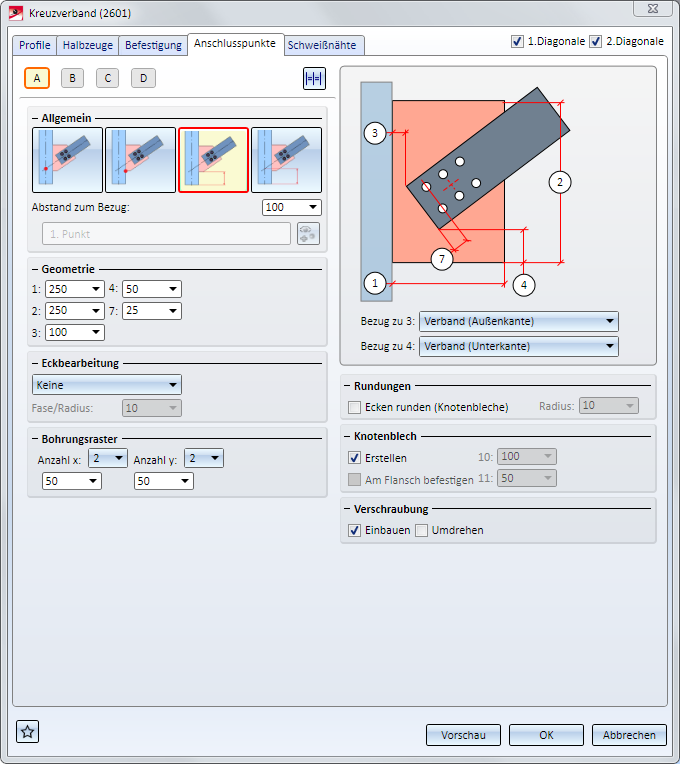
Task: Open favorites with the star icon
Action: (x=27, y=731)
